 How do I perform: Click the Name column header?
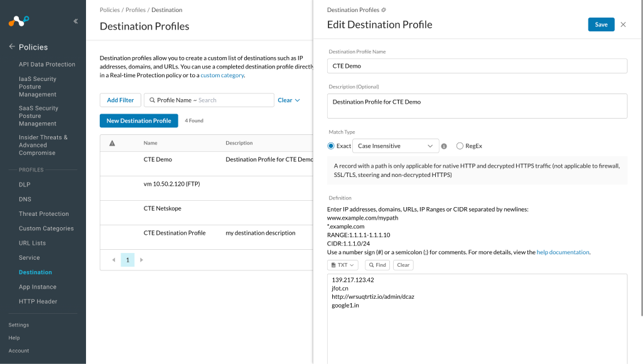pos(151,143)
